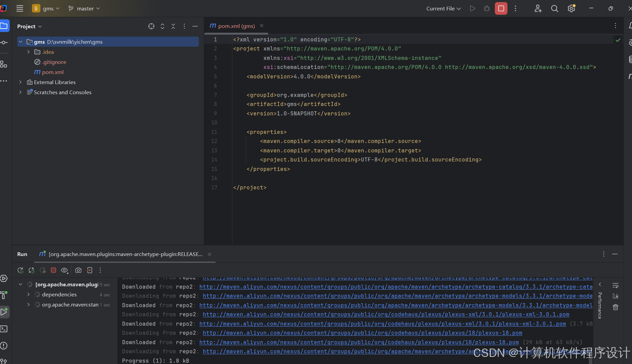Open the Structure tool window
This screenshot has height=364, width=632.
point(4,64)
